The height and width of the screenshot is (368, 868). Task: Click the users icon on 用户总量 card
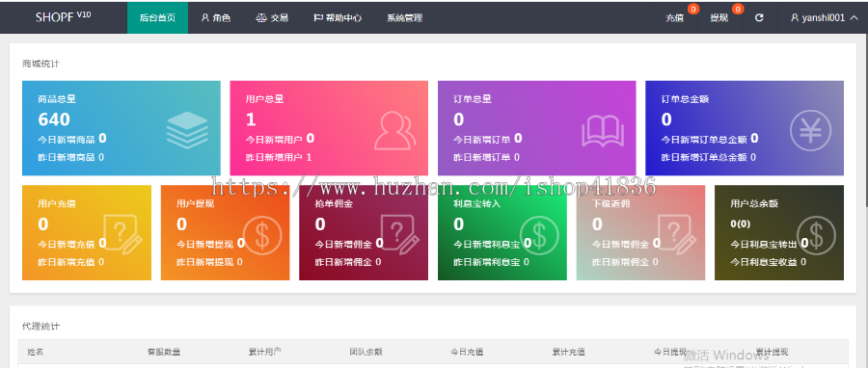(x=395, y=130)
